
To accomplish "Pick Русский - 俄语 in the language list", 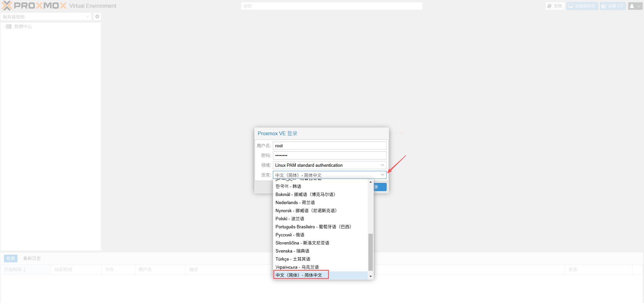I will coord(321,235).
